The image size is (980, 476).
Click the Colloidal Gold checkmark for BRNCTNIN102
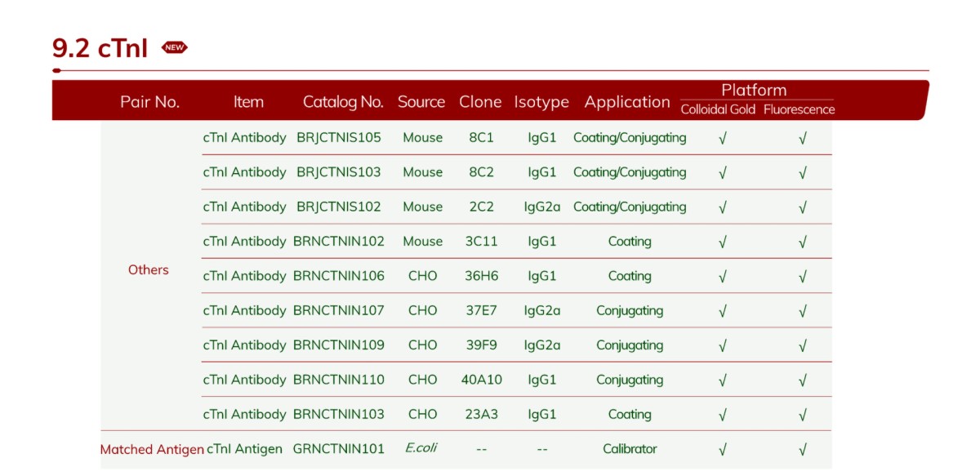point(722,242)
